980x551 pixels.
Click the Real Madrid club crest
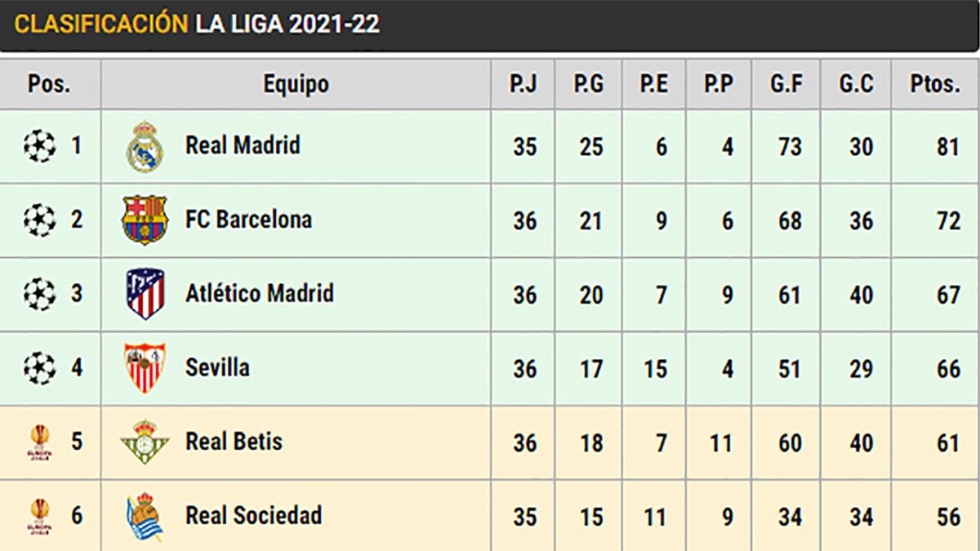coord(145,147)
